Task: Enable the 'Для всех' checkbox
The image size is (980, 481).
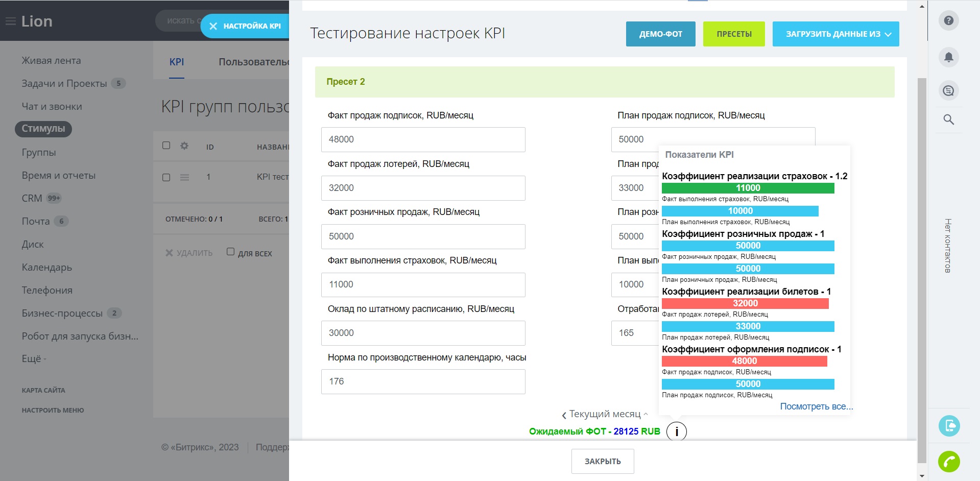Action: click(x=230, y=252)
